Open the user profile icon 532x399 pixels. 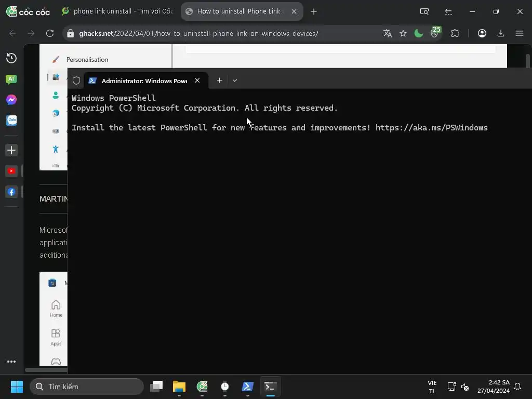point(482,33)
